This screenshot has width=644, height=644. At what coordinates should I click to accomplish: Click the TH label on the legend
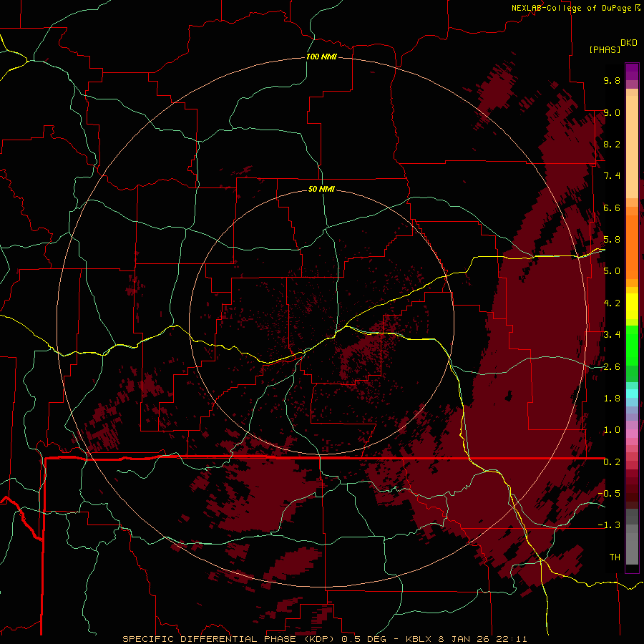pyautogui.click(x=615, y=557)
